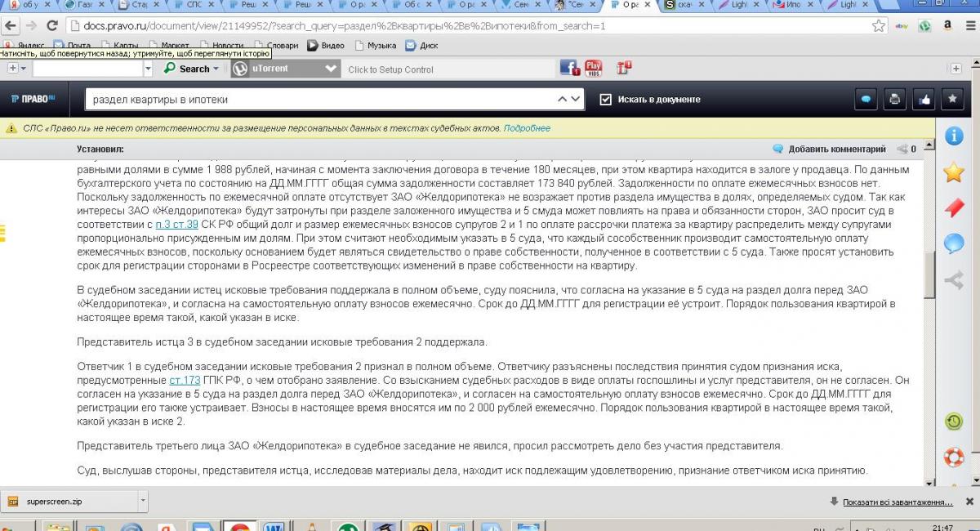Click the blue speech bubble sidebar icon
This screenshot has height=531, width=980.
[953, 243]
